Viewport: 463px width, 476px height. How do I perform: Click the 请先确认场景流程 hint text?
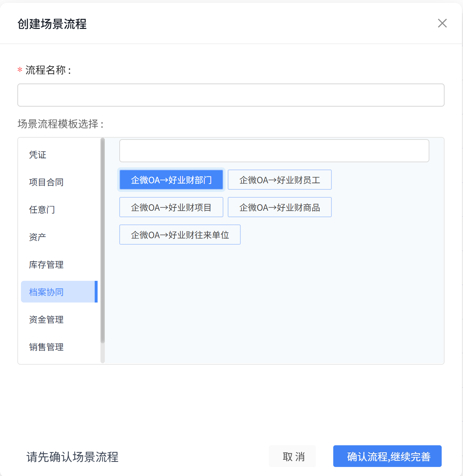tap(72, 457)
